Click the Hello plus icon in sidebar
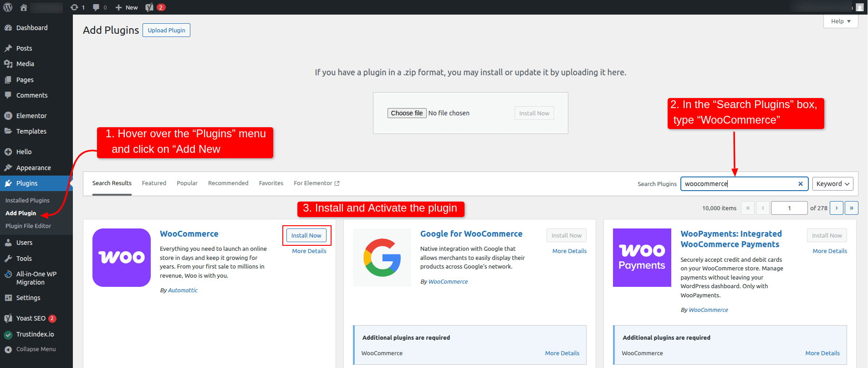The width and height of the screenshot is (868, 368). click(x=8, y=152)
